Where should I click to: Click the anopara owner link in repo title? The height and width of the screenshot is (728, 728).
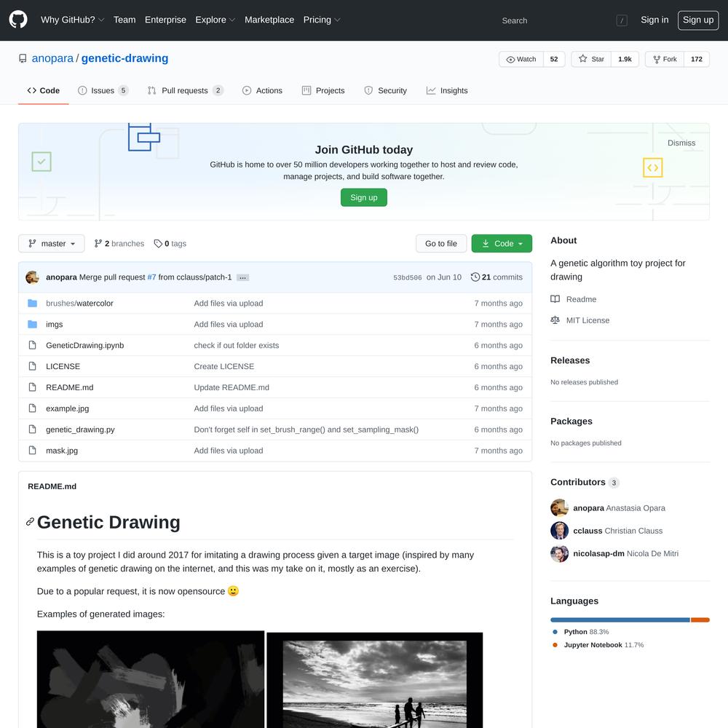(x=52, y=58)
